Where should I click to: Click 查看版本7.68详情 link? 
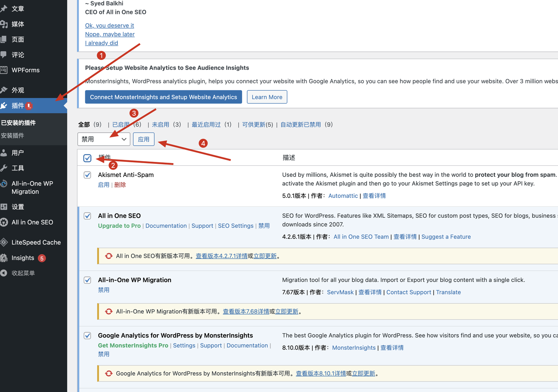tap(246, 311)
